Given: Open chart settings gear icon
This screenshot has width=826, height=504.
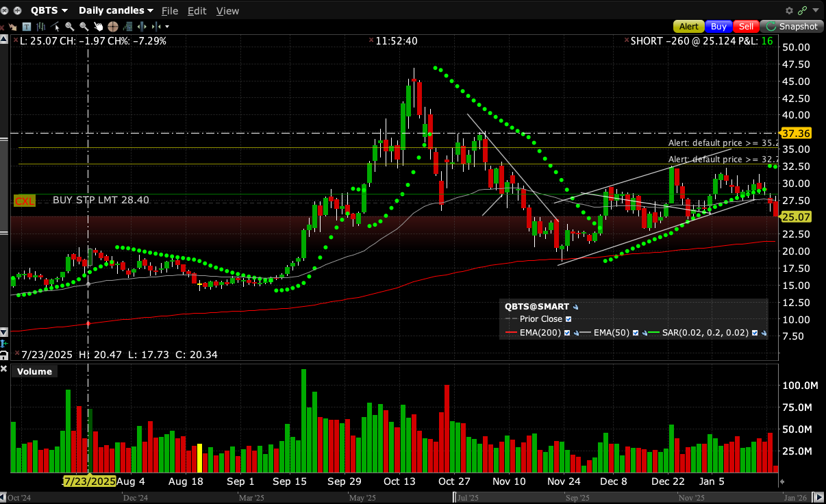Looking at the screenshot, I should coord(789,10).
